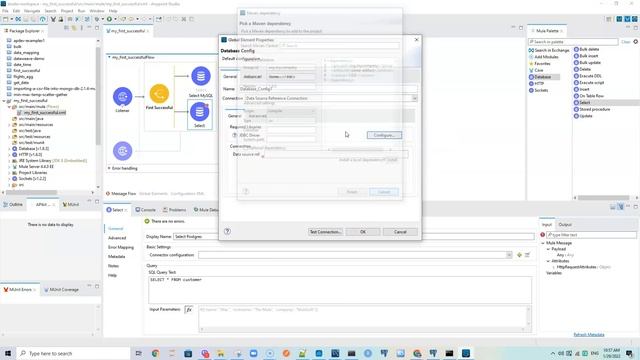Click the SQL Query Text area
This screenshot has height=360, width=640.
(340, 290)
